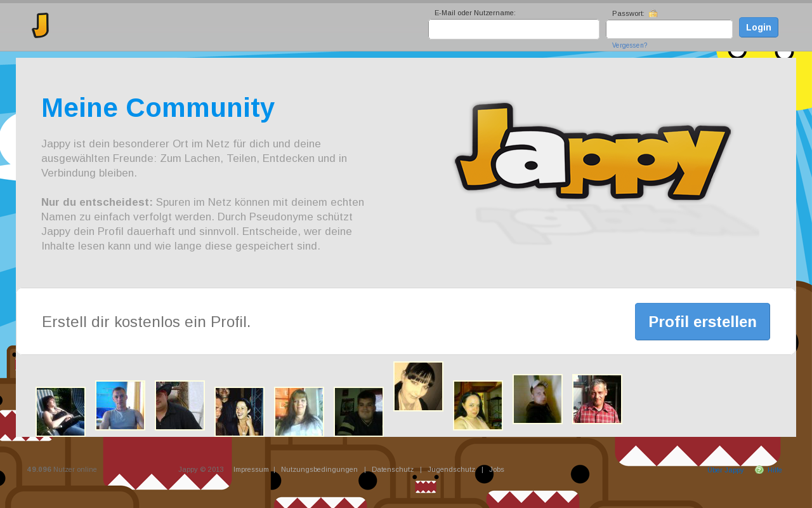The height and width of the screenshot is (508, 812).
Task: Click the 'Passwort:' label
Action: point(628,13)
